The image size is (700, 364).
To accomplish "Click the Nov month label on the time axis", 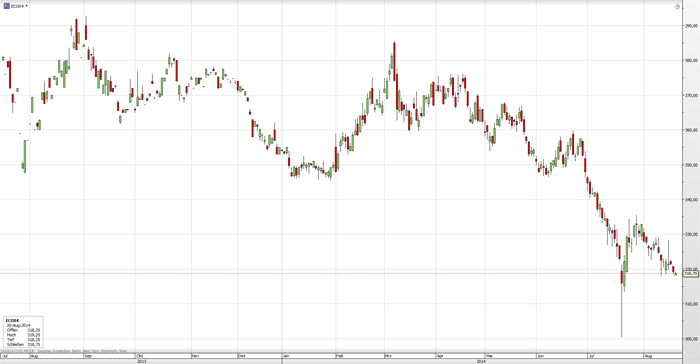I will 195,356.
